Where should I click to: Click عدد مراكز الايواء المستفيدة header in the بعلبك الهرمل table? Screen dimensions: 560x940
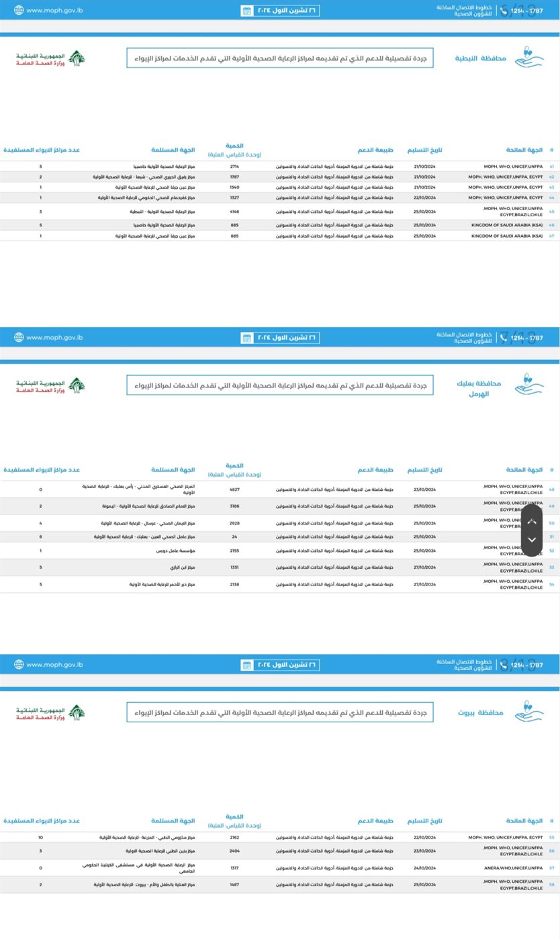point(42,469)
